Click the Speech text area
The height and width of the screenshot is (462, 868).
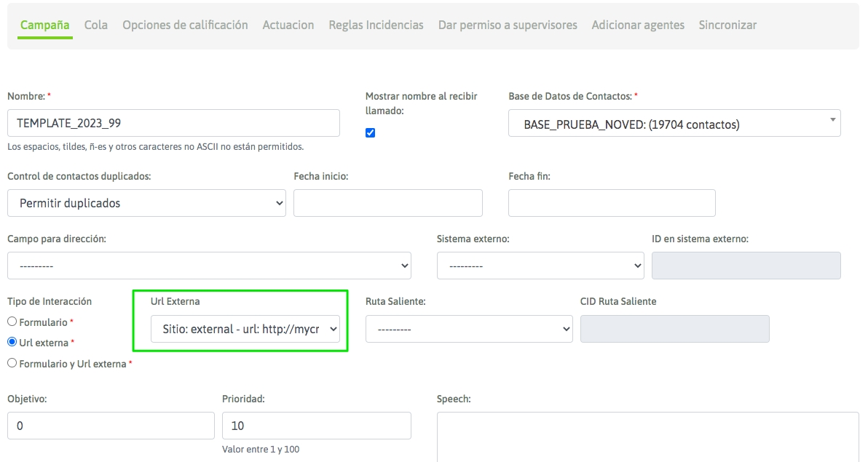(x=647, y=437)
